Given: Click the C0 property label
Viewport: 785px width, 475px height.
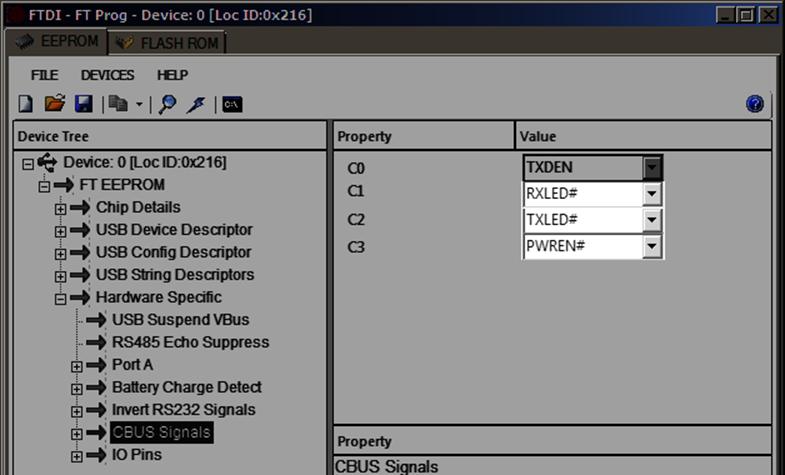Looking at the screenshot, I should point(356,168).
